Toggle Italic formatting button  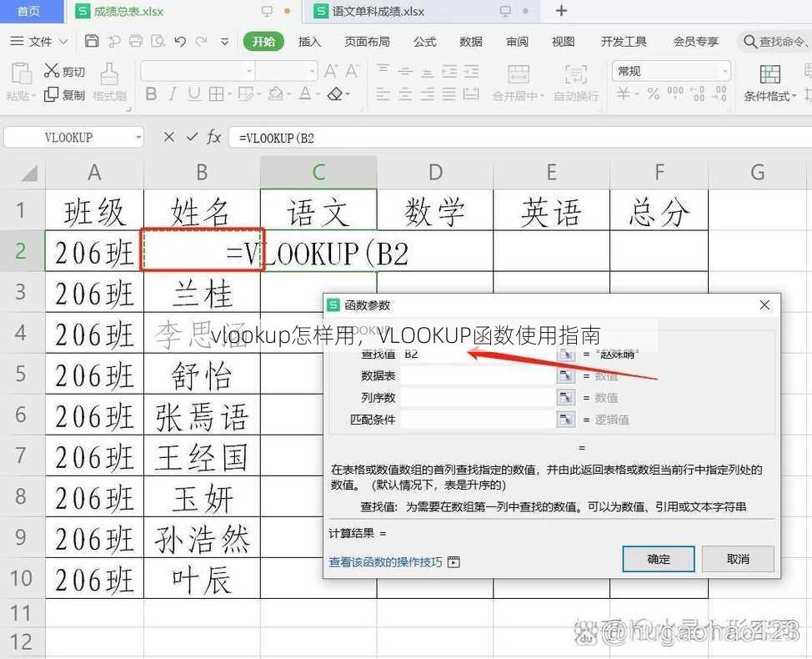(x=173, y=93)
